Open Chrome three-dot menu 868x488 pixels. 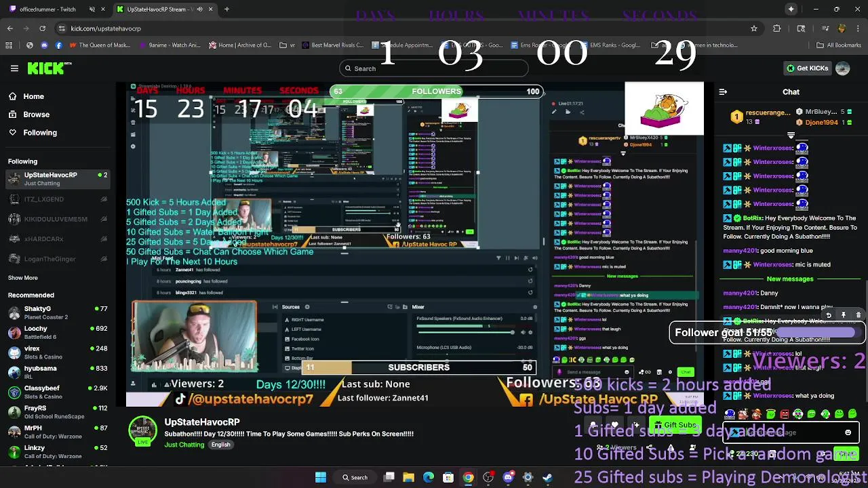(x=859, y=28)
